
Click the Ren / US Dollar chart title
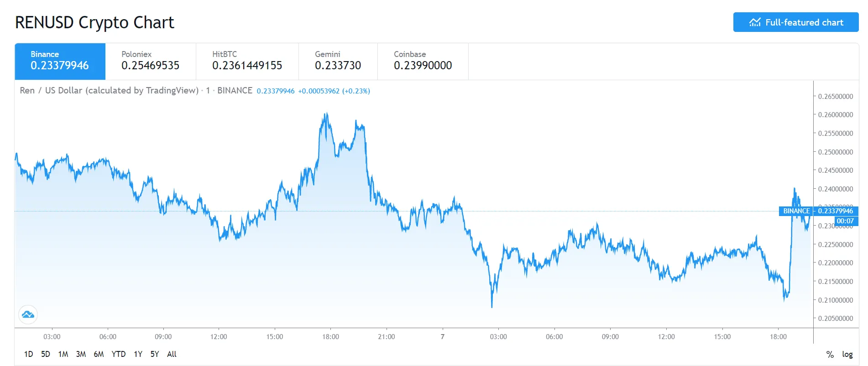tap(109, 90)
